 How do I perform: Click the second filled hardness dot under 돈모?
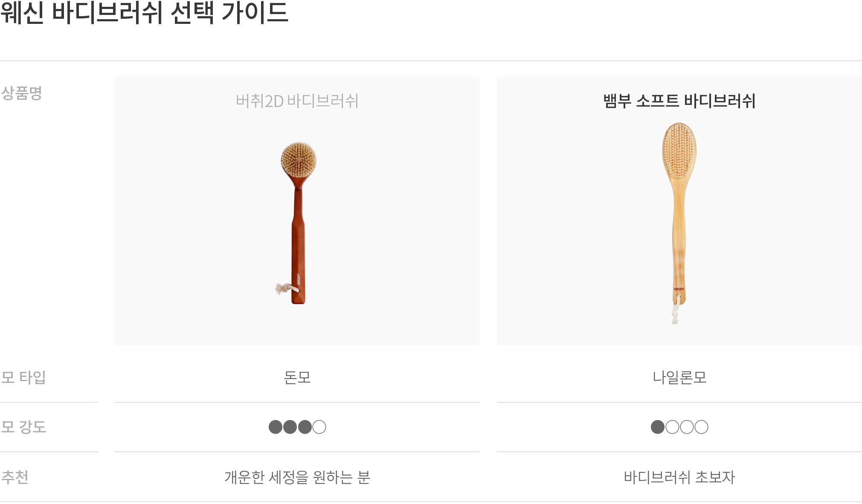click(x=290, y=427)
